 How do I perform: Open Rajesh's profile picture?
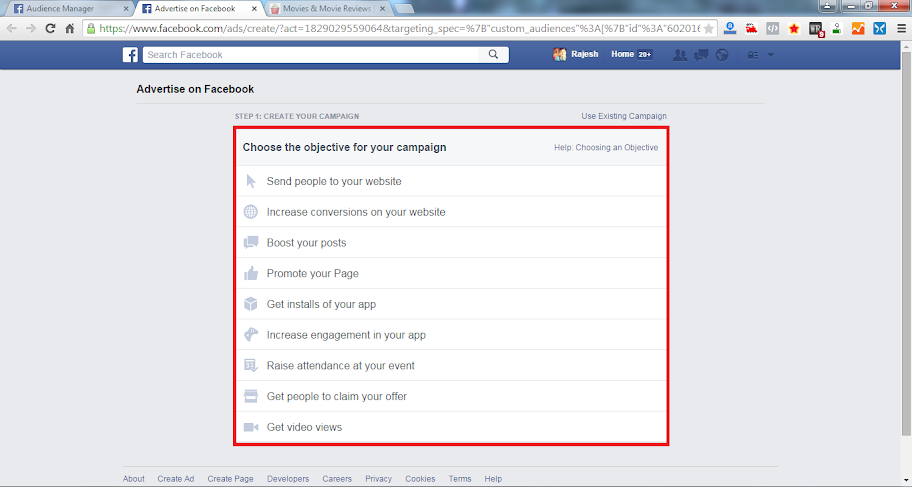click(560, 55)
